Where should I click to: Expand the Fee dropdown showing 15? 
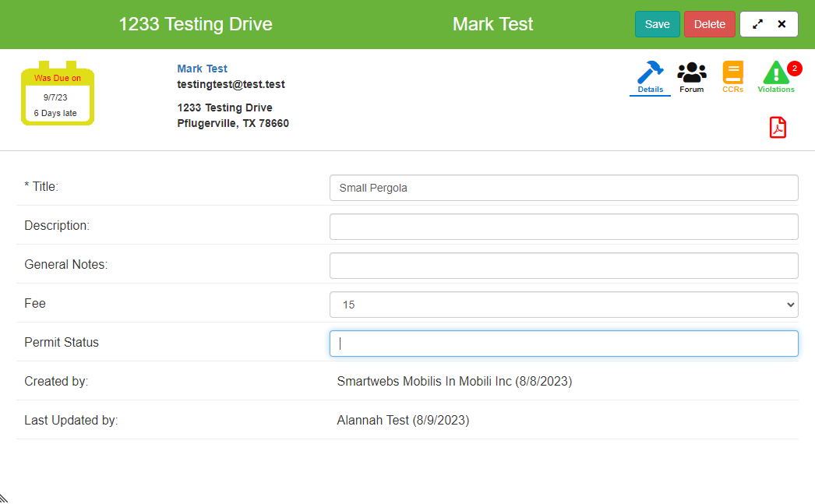point(564,305)
